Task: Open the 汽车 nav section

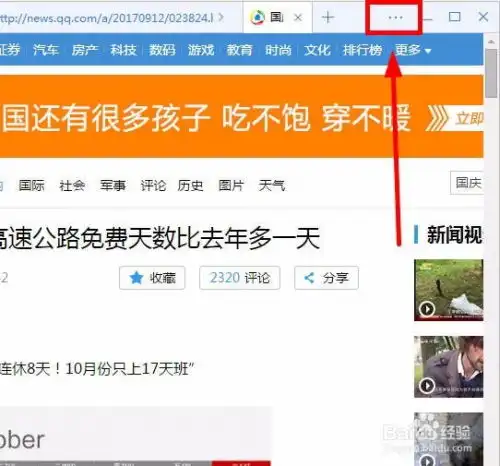Action: point(46,50)
